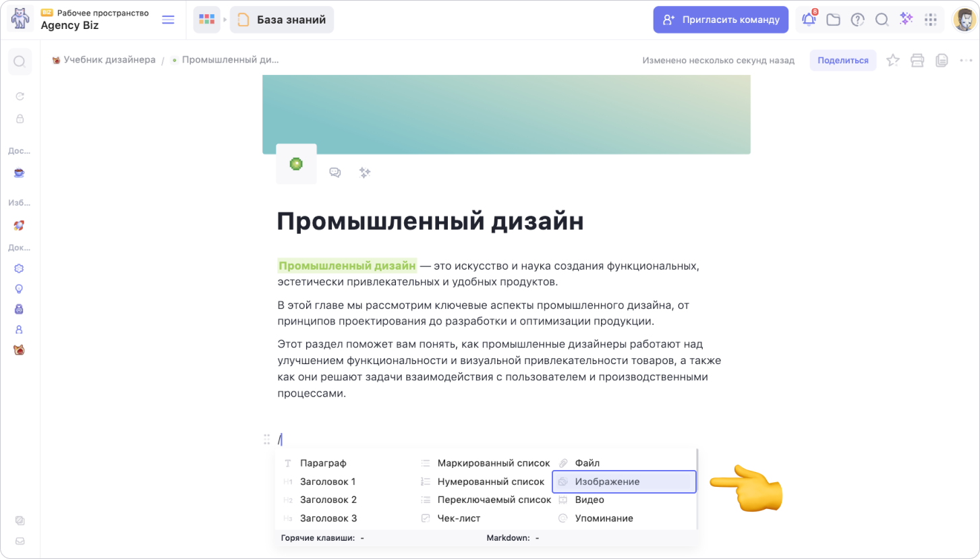Add page to favorites with star icon
Screen dimensions: 980x559
click(x=893, y=60)
